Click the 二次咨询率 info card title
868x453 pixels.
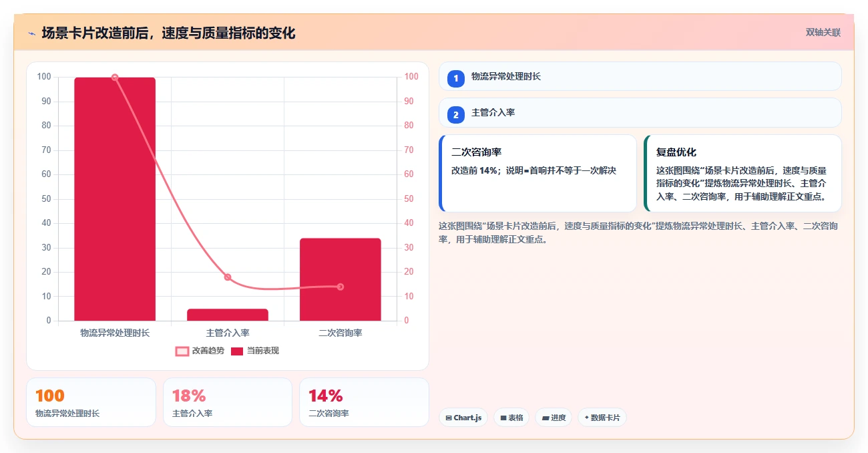pos(476,152)
